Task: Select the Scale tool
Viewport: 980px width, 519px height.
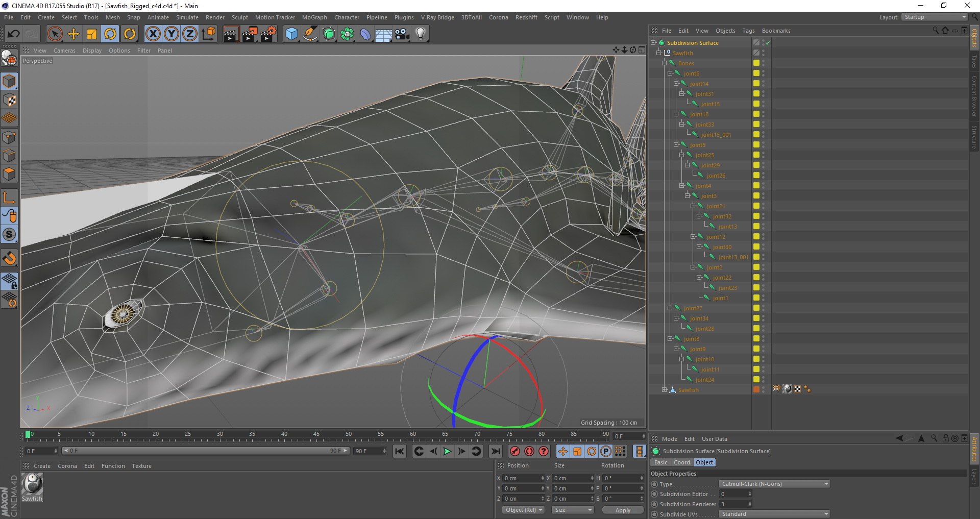Action: 92,34
